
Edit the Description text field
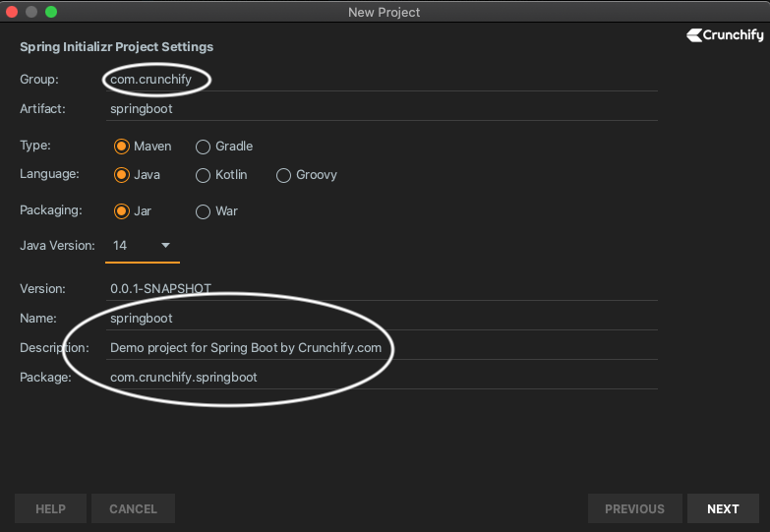click(382, 348)
